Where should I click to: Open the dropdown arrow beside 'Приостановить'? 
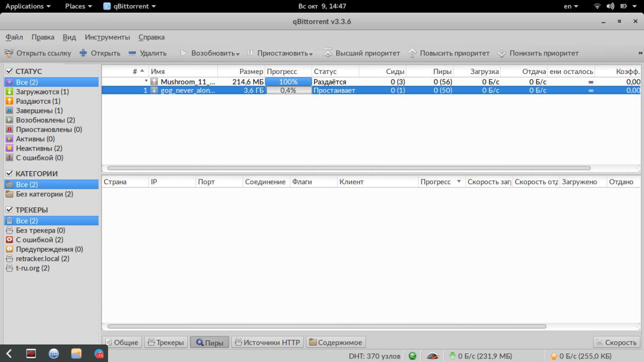coord(311,54)
